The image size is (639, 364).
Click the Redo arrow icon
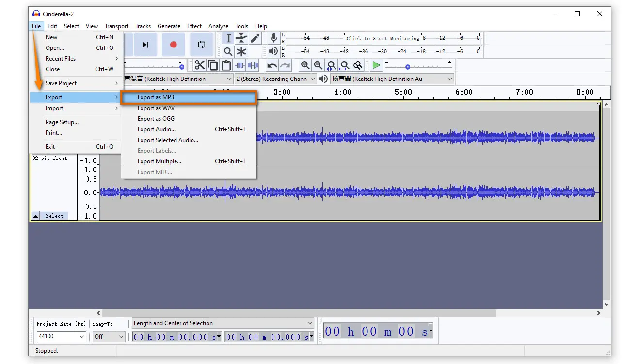coord(286,65)
